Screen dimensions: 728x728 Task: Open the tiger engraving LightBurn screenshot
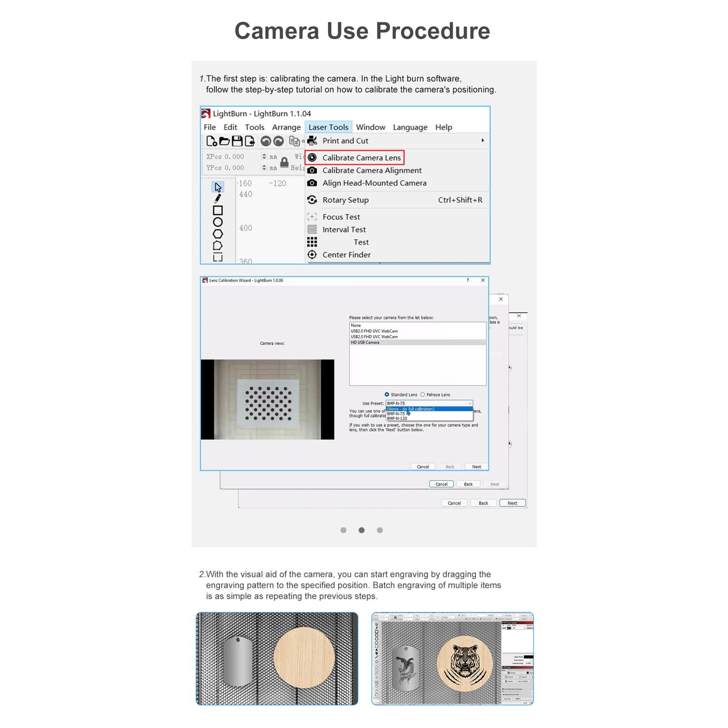452,658
